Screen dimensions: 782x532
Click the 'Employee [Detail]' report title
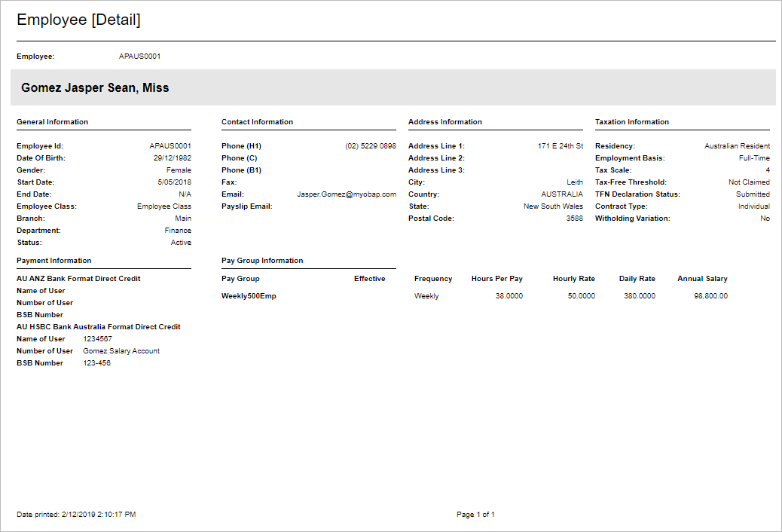coord(79,20)
